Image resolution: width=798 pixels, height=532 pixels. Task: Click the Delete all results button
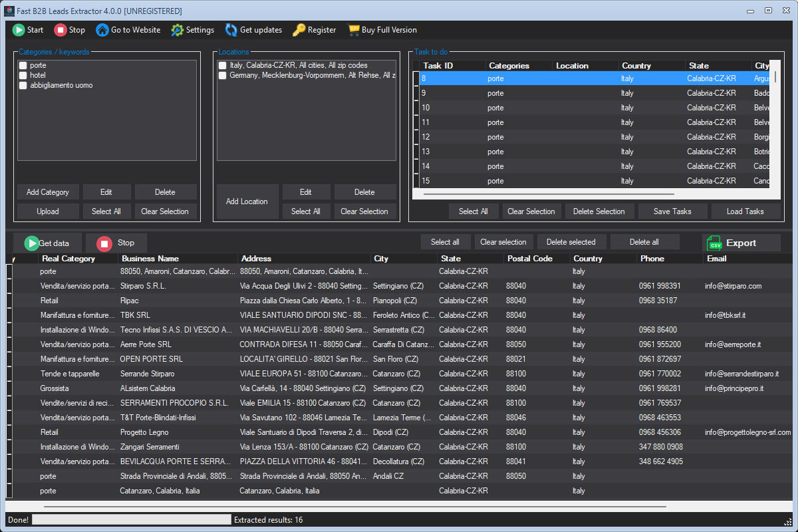[644, 242]
